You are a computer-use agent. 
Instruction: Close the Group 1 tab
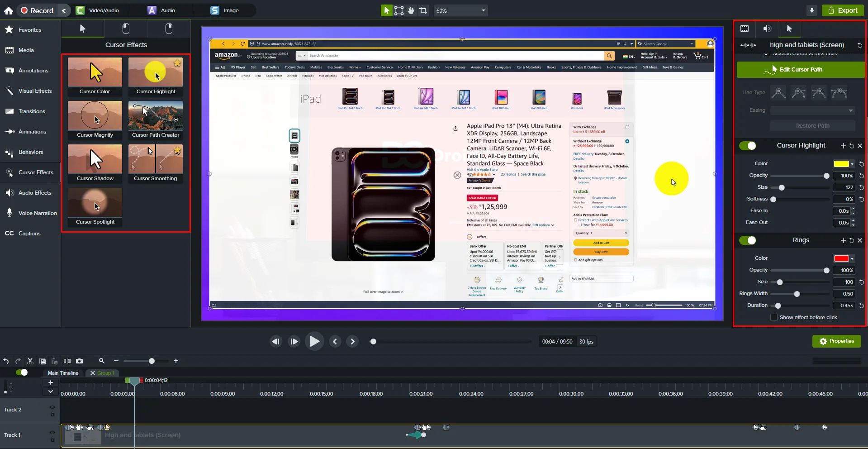(93, 373)
